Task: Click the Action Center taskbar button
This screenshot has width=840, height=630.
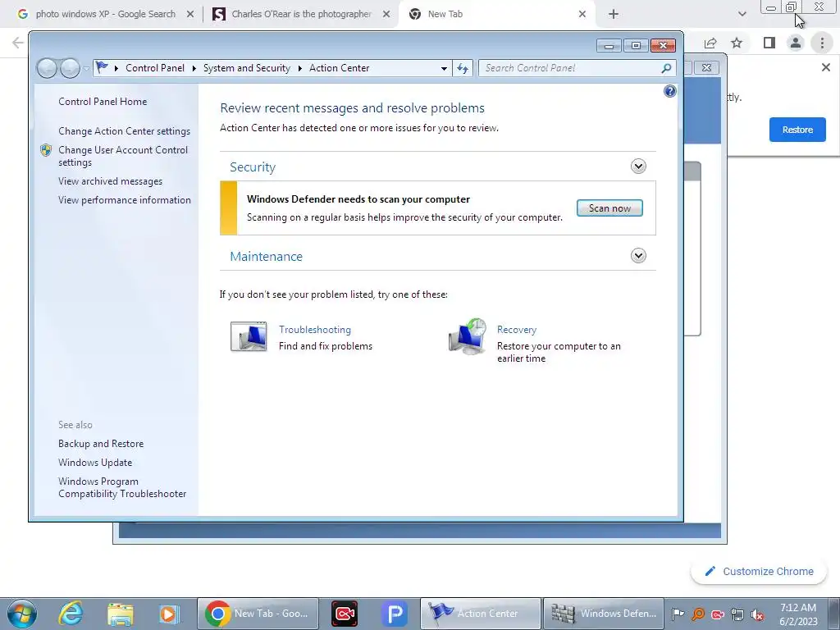Action: click(480, 614)
